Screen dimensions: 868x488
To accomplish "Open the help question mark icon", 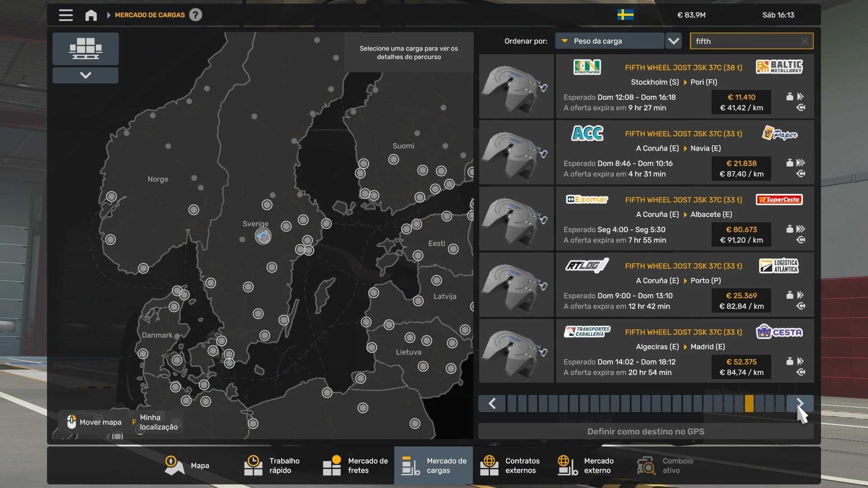I will [195, 15].
